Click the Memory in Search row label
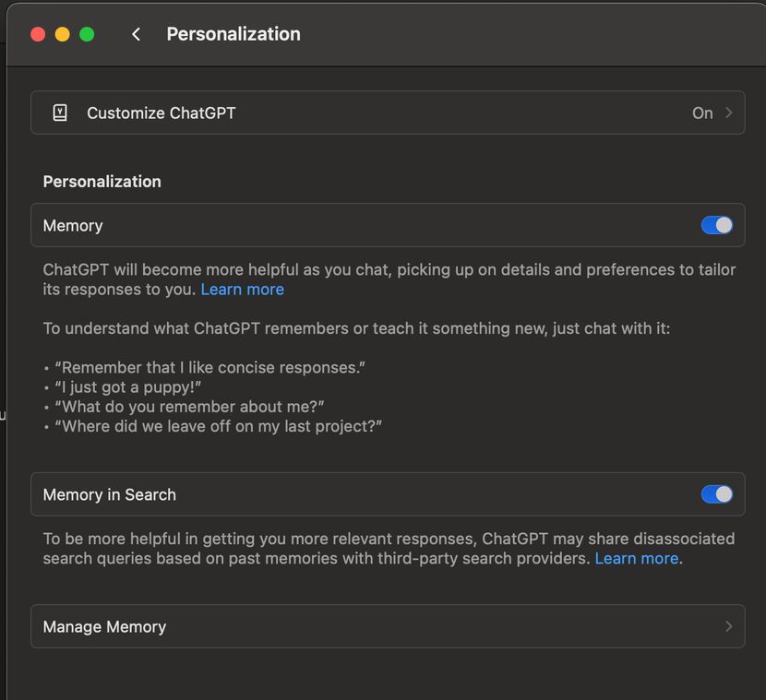 [109, 494]
